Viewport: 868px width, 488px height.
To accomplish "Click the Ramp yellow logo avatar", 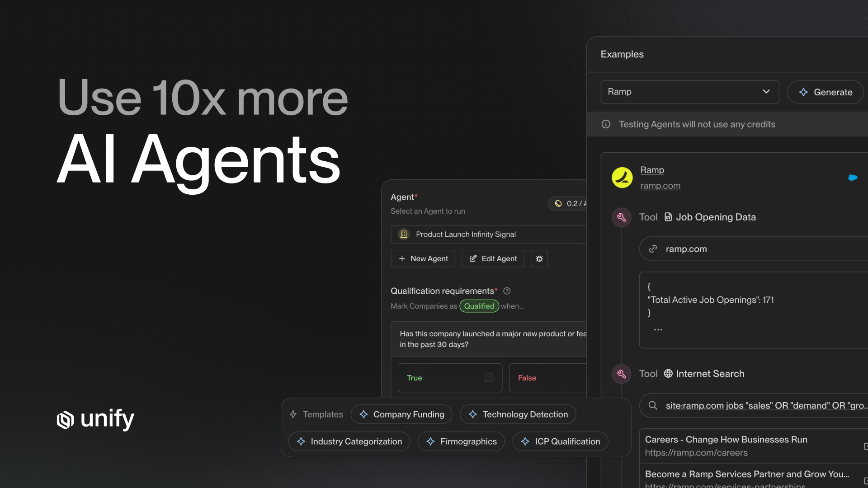I will coord(622,178).
